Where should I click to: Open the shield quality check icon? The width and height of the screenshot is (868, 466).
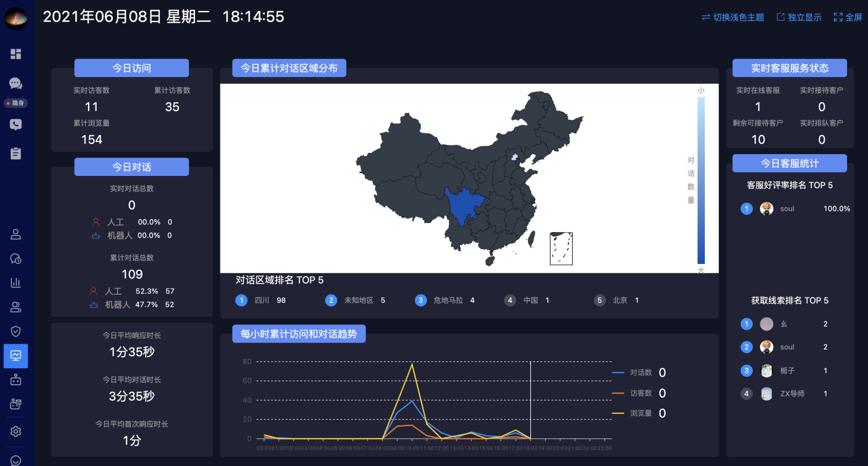pos(16,331)
